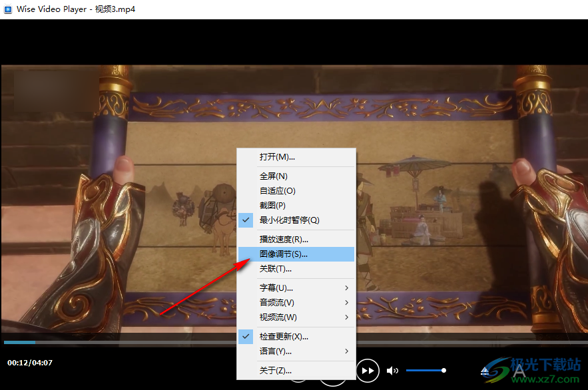The image size is (588, 390).
Task: Toggle 检查更新(X)... checked option
Action: [296, 337]
